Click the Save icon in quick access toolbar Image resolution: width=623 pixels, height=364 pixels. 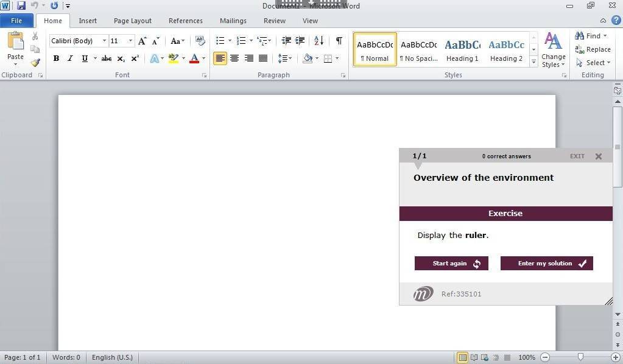click(x=21, y=5)
